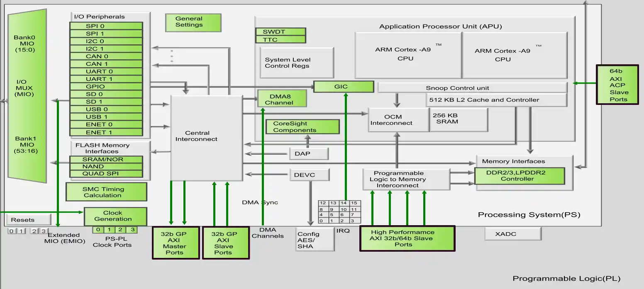Open the GIC interrupt controller block
Screen dimensions: 644x289
[344, 87]
